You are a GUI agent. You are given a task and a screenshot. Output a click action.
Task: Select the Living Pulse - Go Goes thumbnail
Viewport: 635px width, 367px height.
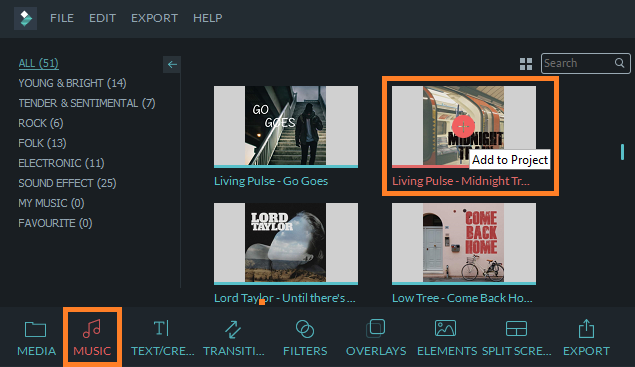click(x=286, y=126)
